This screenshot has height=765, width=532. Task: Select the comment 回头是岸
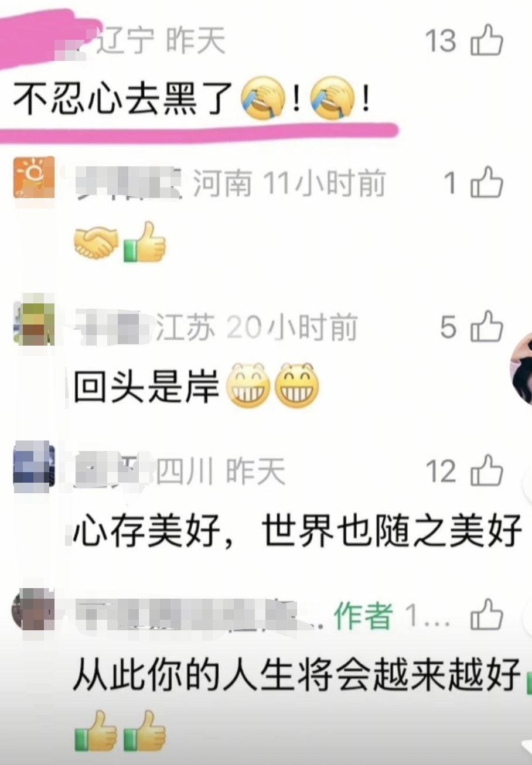pos(197,386)
